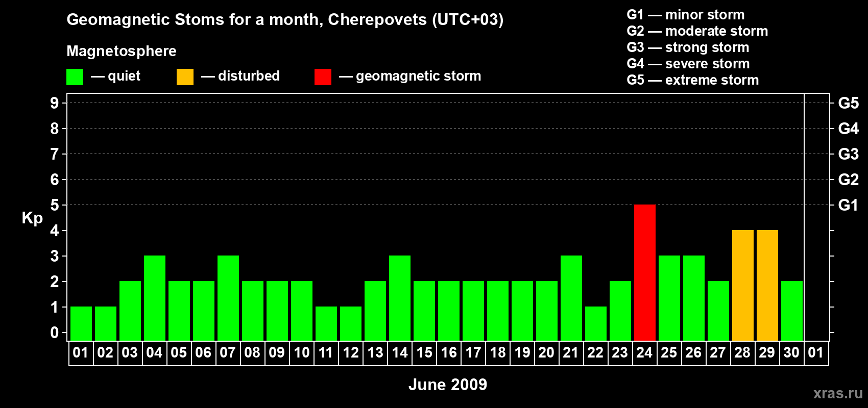The height and width of the screenshot is (408, 868).
Task: Click the "— quiet" legend label
Action: 115,76
